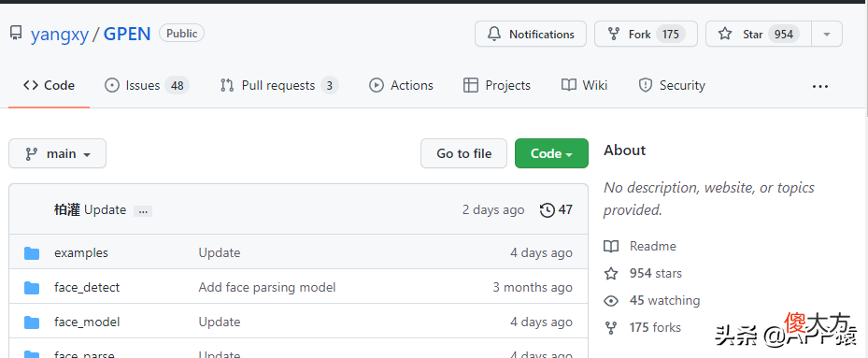Open the 954 stars link
The width and height of the screenshot is (868, 358).
pos(655,273)
